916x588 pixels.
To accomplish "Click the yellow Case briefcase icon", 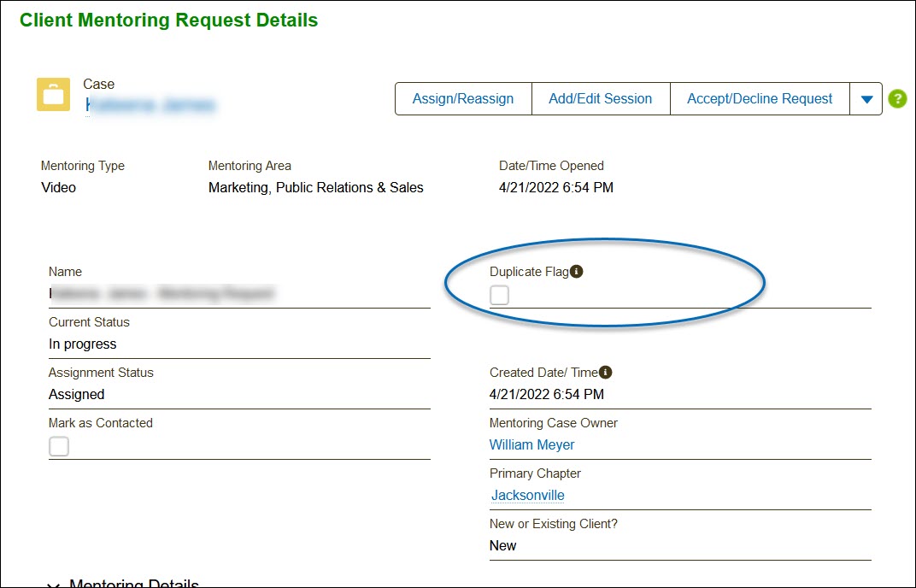I will click(x=53, y=94).
